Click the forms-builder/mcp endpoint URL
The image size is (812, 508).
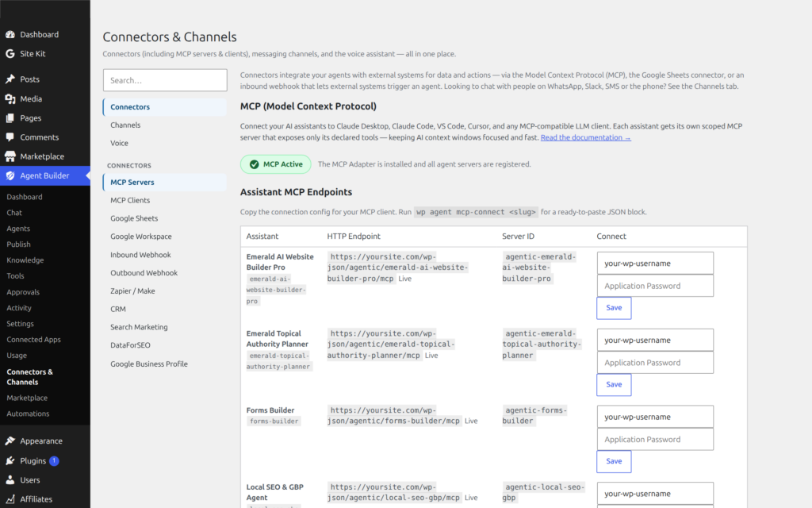(x=394, y=415)
